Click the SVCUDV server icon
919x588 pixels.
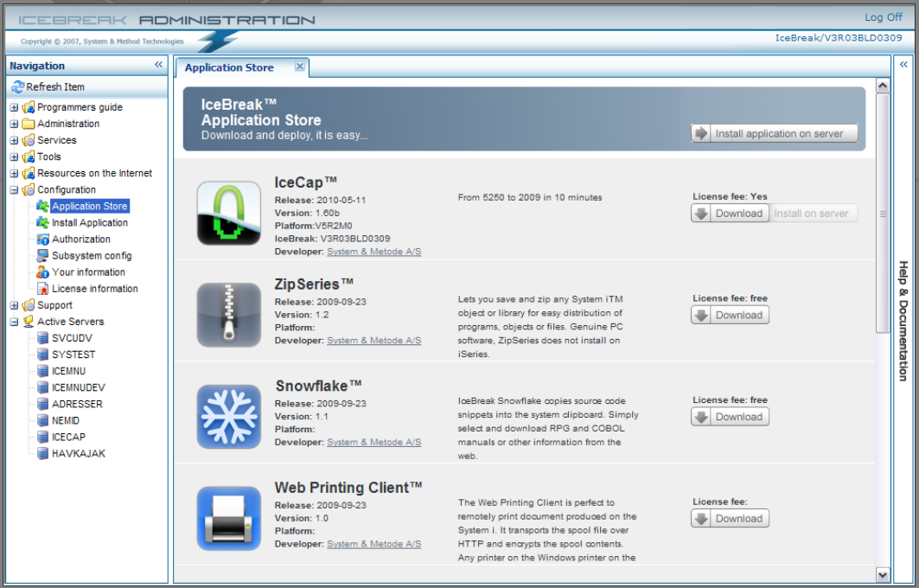tap(42, 338)
